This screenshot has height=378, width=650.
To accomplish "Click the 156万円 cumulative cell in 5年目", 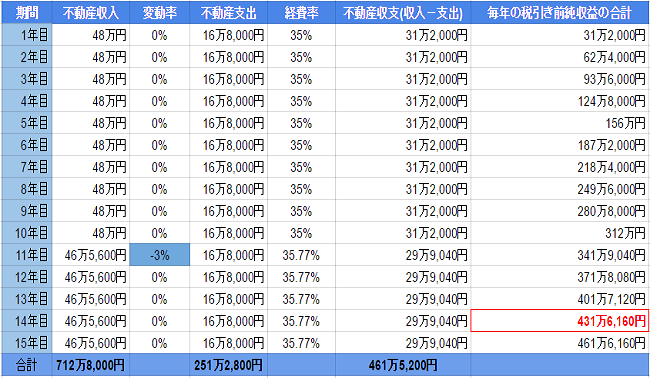I will click(560, 123).
